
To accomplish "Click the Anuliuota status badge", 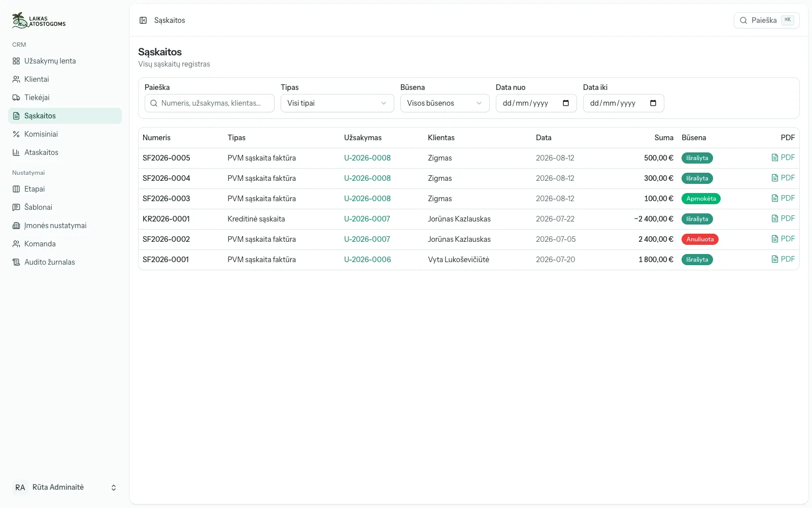I will (x=700, y=239).
